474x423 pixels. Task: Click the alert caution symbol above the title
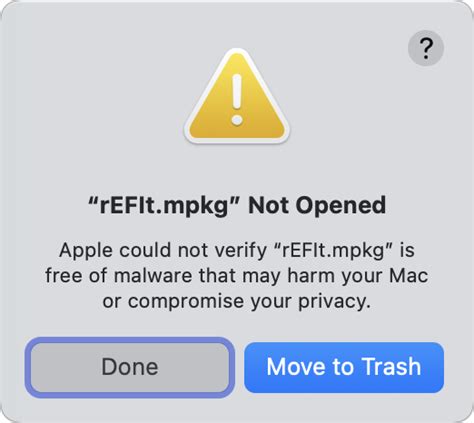coord(237,97)
